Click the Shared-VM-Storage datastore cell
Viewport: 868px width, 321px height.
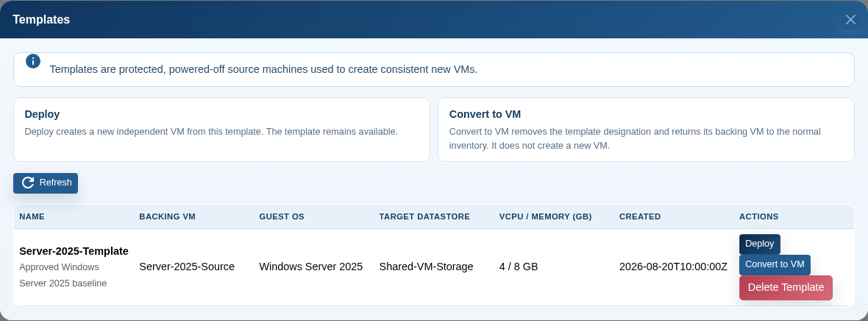click(x=426, y=267)
